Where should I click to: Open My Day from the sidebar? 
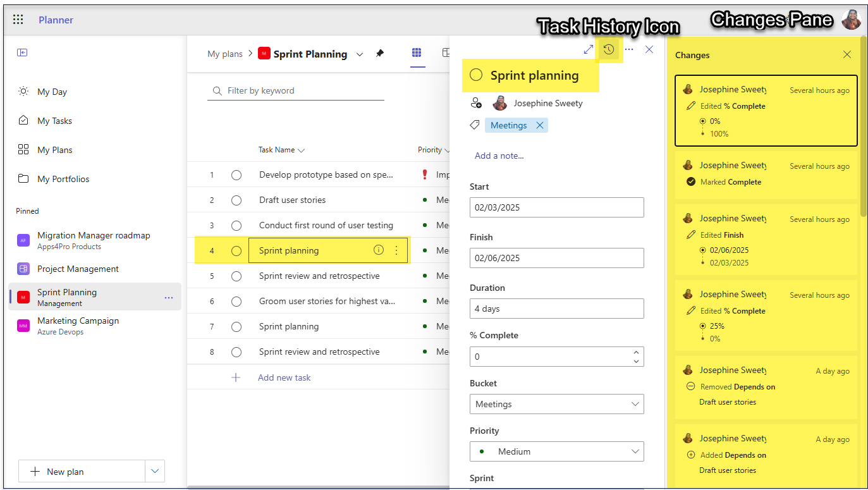[53, 91]
